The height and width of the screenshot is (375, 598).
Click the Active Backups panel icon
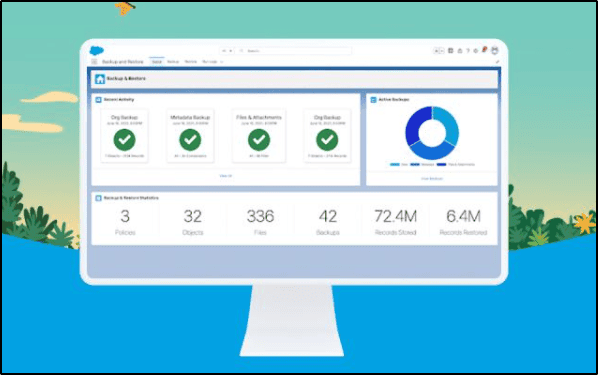(373, 100)
